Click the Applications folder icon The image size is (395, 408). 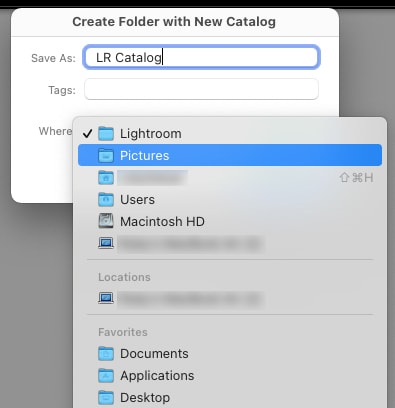(106, 376)
